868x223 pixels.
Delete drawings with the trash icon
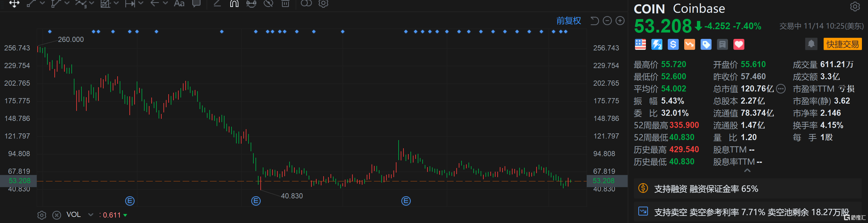click(285, 3)
